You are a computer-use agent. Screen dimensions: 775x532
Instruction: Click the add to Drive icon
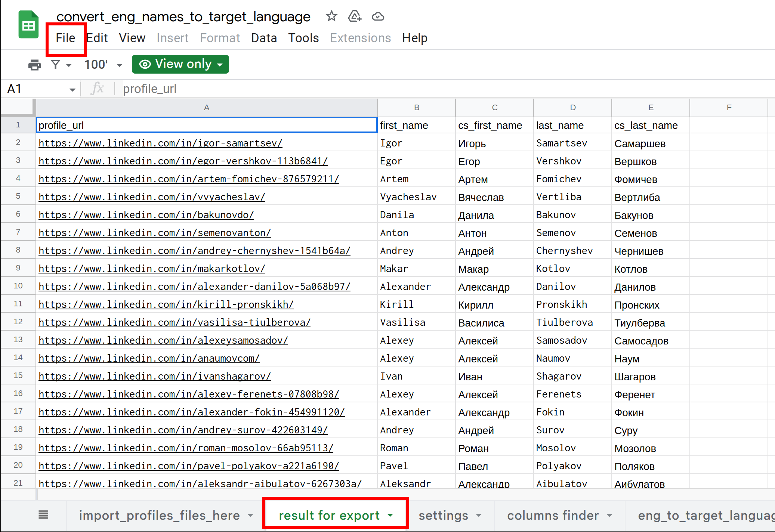[x=354, y=16]
